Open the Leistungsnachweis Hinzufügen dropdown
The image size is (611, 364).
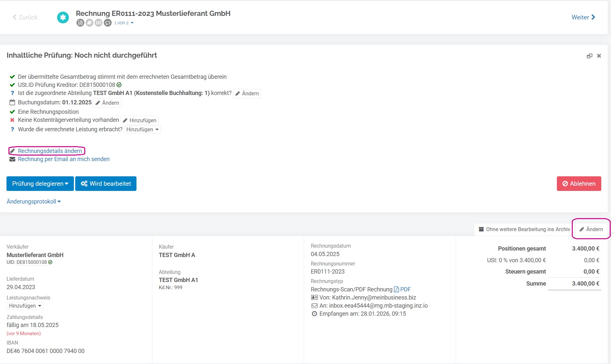point(25,306)
